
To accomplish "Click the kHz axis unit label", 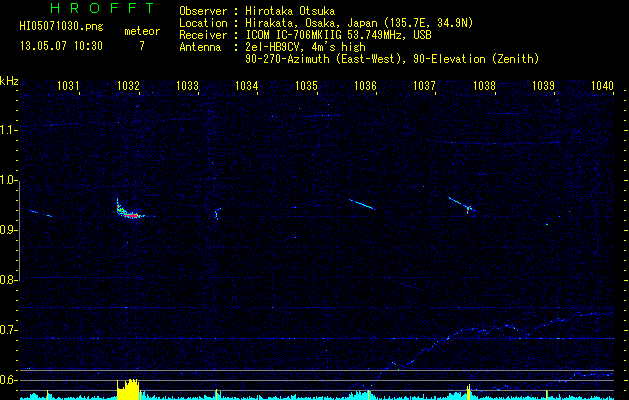I will point(9,81).
